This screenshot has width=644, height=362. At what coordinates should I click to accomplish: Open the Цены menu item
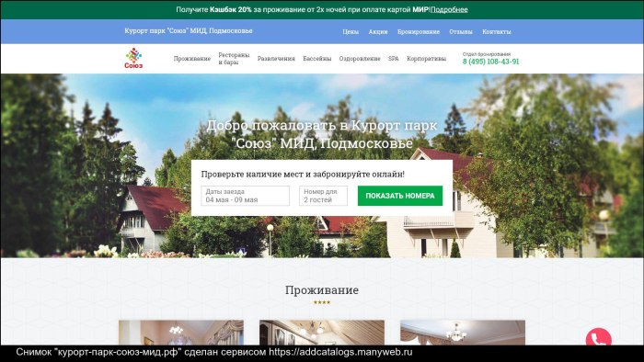click(351, 31)
